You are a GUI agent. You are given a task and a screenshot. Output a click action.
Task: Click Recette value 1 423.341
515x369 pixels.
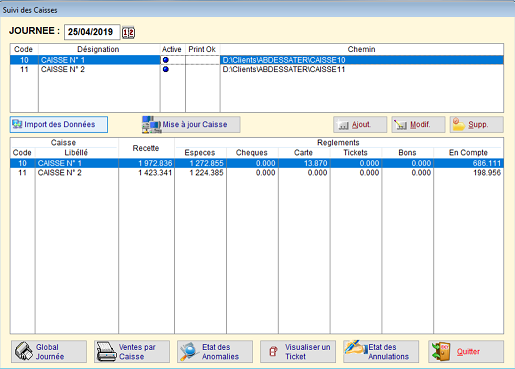155,173
